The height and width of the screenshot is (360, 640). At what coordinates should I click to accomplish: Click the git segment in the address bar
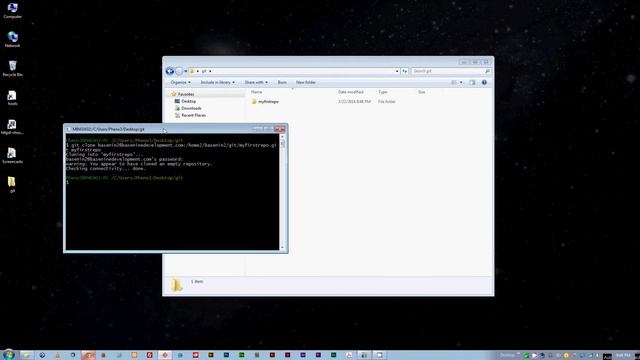pos(204,71)
